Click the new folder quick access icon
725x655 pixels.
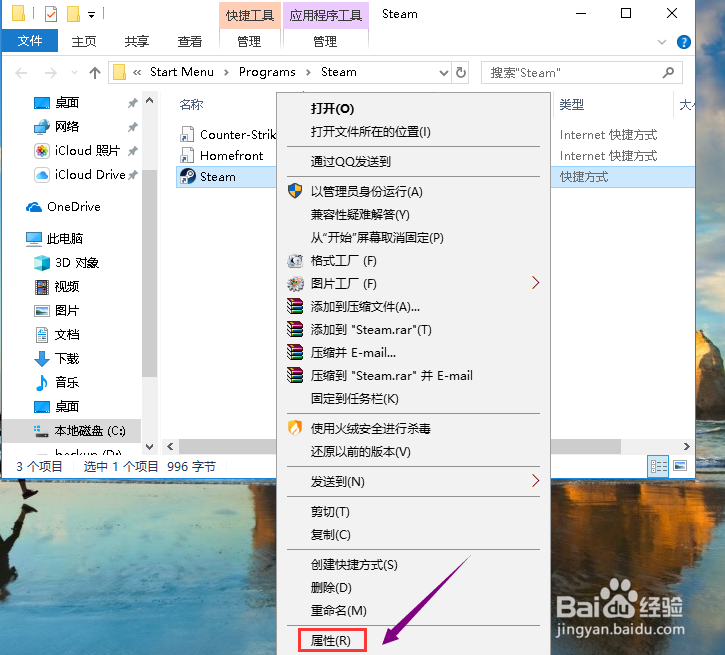[x=74, y=14]
